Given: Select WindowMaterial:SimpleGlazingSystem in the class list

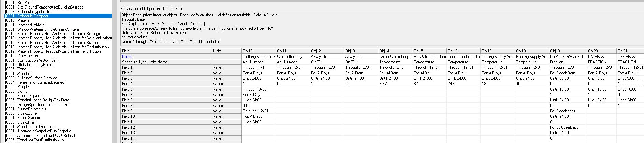Looking at the screenshot, I should pos(48,29).
